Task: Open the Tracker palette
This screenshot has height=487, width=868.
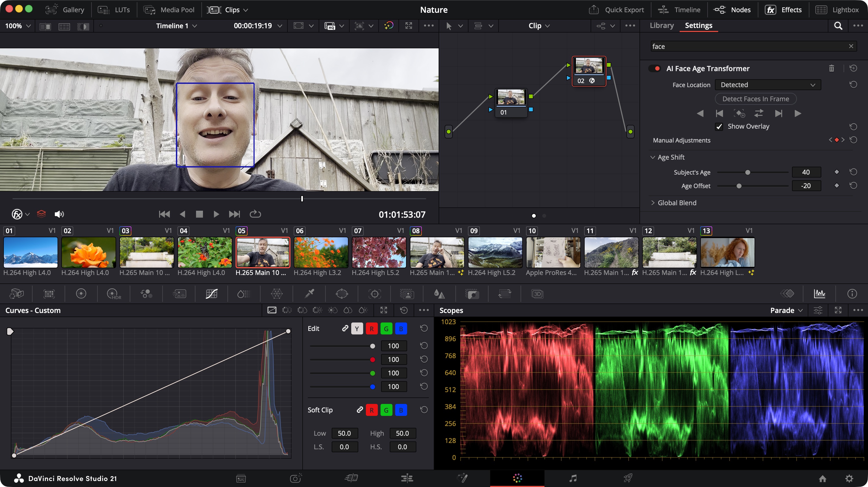Action: point(374,293)
